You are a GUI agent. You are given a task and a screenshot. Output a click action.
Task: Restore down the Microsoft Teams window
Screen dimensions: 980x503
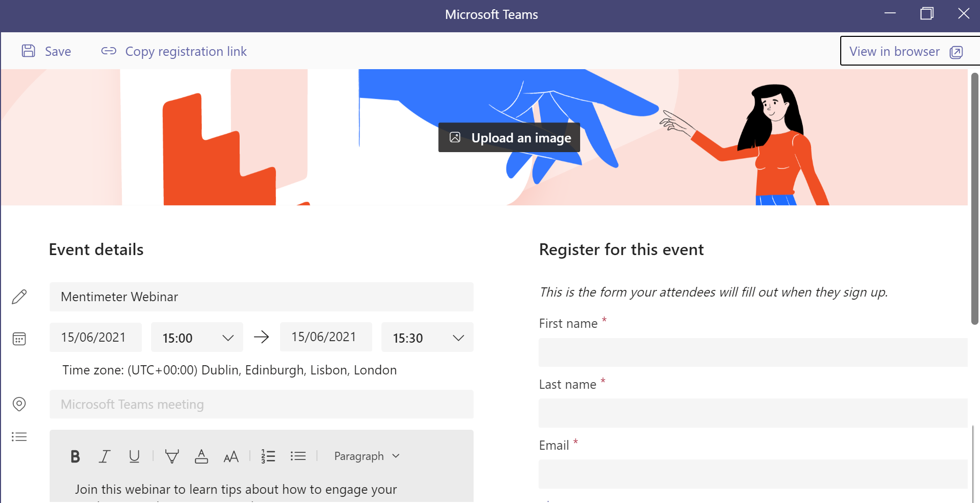click(x=927, y=13)
